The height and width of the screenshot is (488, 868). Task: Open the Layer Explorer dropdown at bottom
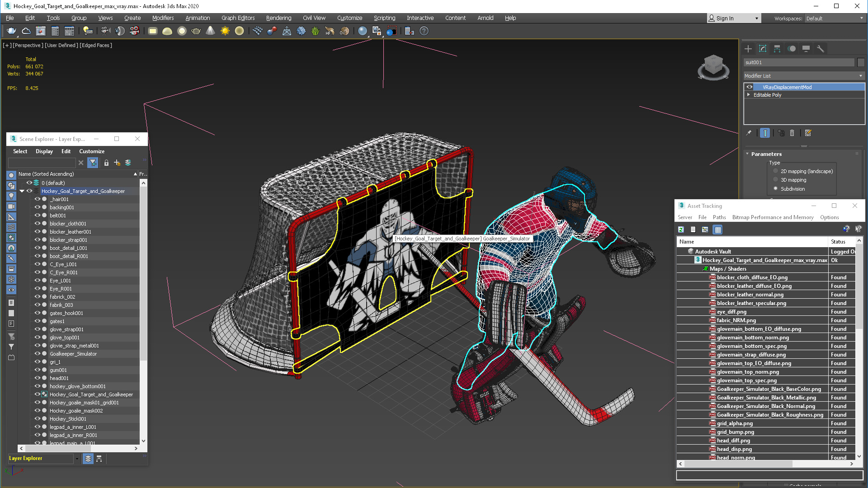click(77, 459)
